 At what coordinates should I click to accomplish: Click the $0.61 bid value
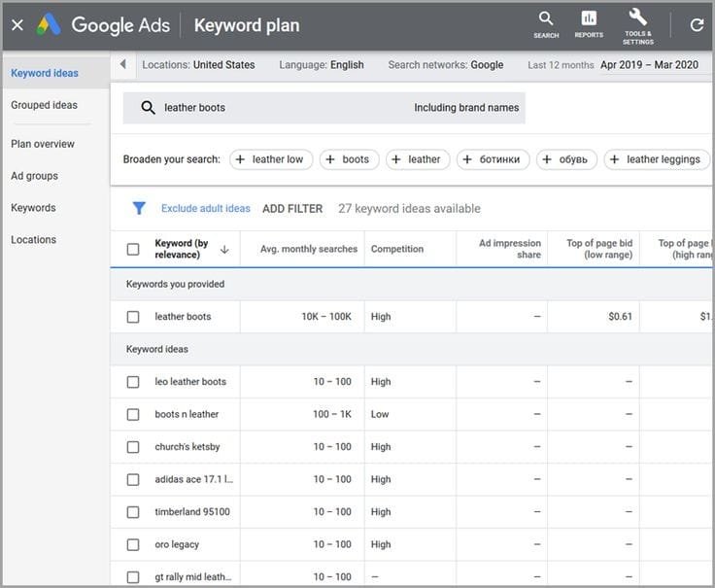click(x=620, y=317)
